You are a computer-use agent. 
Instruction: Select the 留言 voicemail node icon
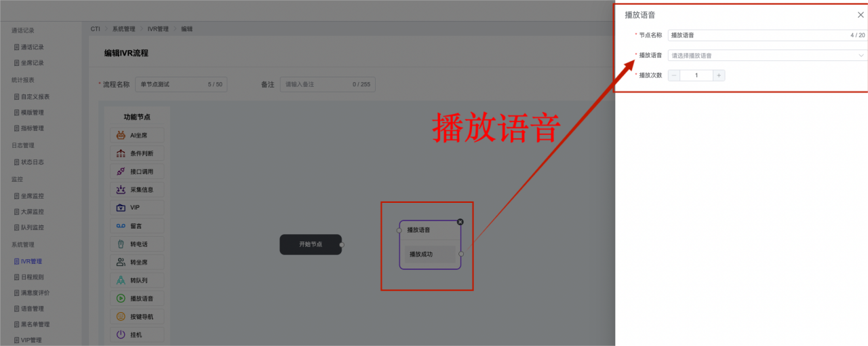(x=121, y=226)
